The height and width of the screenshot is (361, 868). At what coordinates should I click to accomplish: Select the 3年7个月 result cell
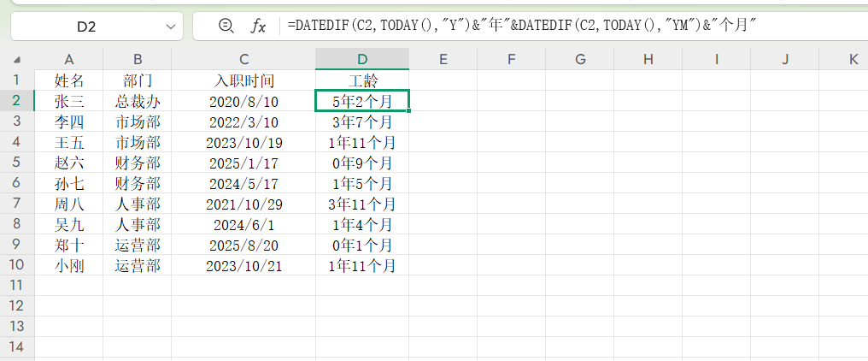point(362,121)
